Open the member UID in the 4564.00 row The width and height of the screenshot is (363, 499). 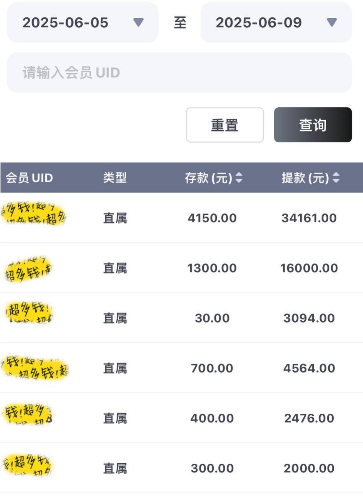pos(35,367)
